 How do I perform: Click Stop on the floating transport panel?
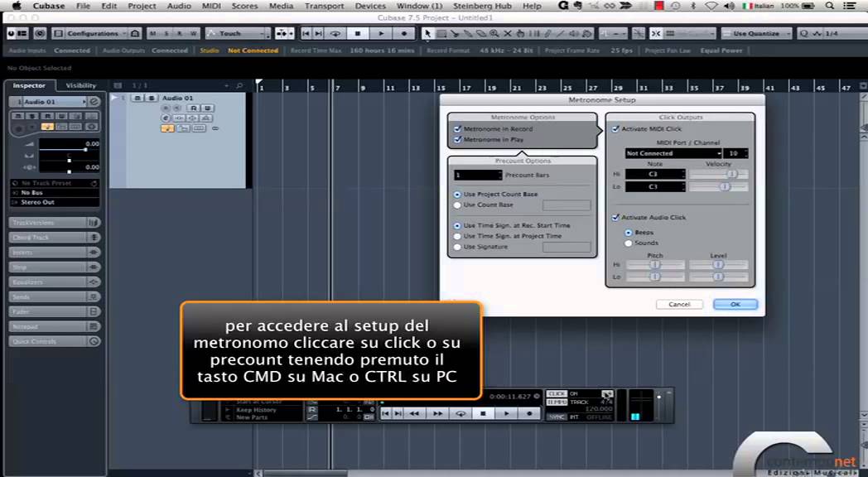(x=483, y=413)
